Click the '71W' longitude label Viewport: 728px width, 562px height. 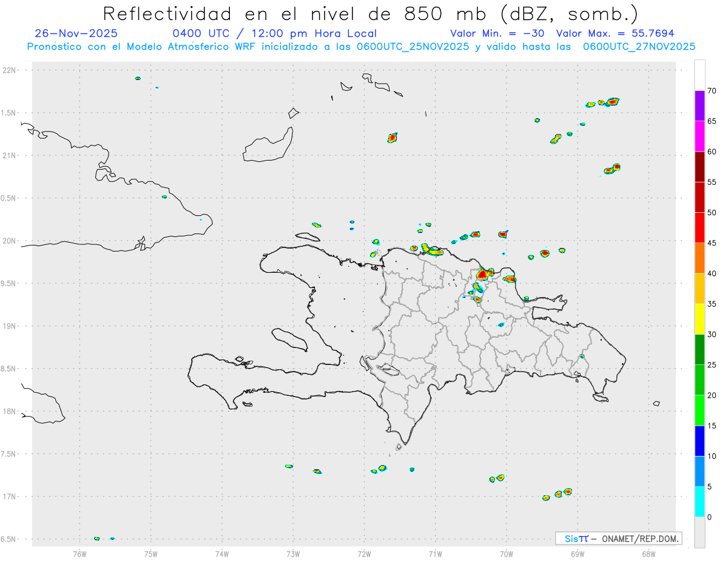435,554
